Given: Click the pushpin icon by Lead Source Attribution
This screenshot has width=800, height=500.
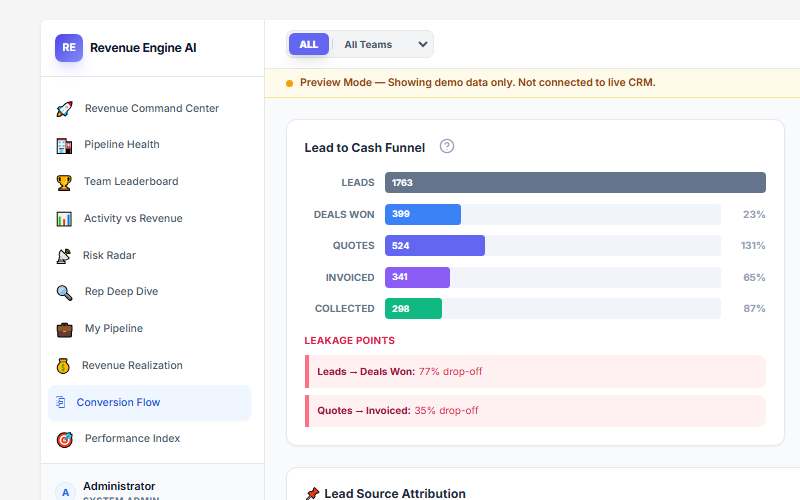Looking at the screenshot, I should pos(313,493).
